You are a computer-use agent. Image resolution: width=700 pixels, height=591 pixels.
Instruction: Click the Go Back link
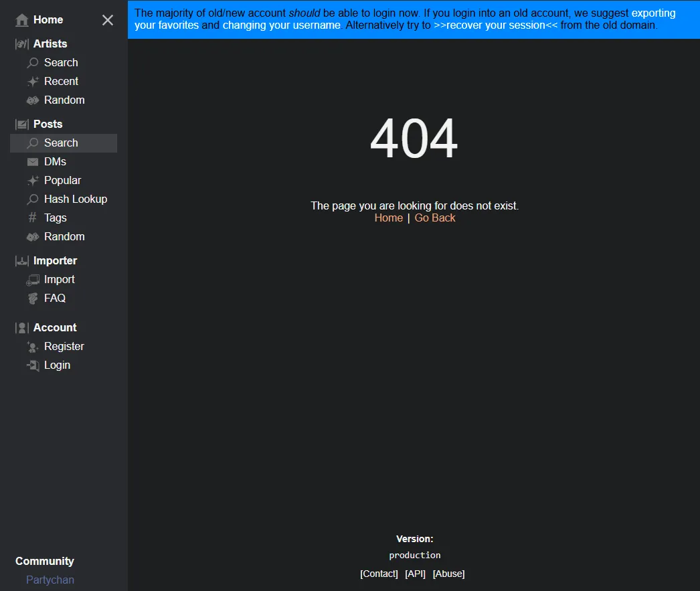[x=434, y=218]
